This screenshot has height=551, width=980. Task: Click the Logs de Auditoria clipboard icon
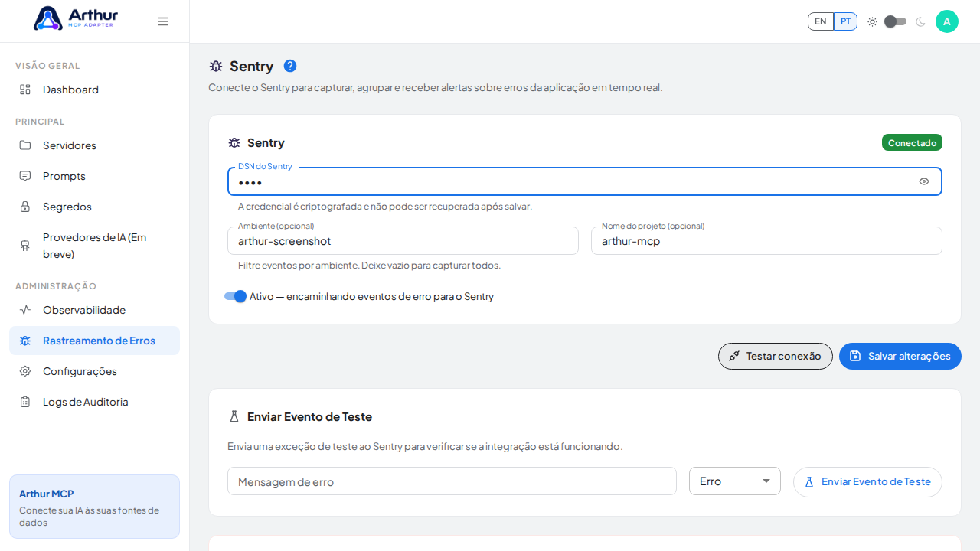(x=25, y=402)
